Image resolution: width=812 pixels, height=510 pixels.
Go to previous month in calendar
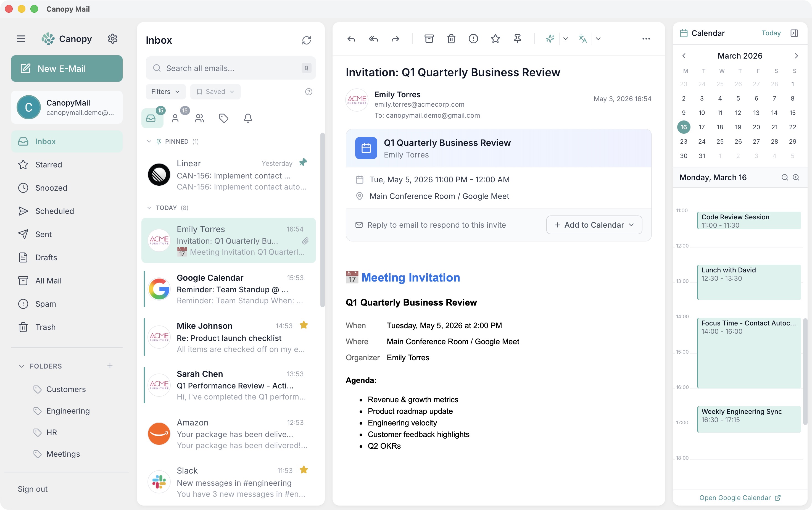coord(684,56)
